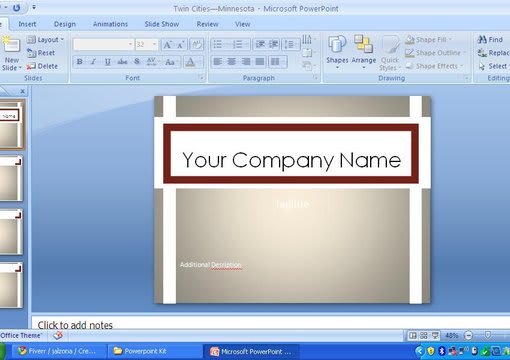This screenshot has width=510, height=360.
Task: Clear all formatting icon
Action: 197,45
